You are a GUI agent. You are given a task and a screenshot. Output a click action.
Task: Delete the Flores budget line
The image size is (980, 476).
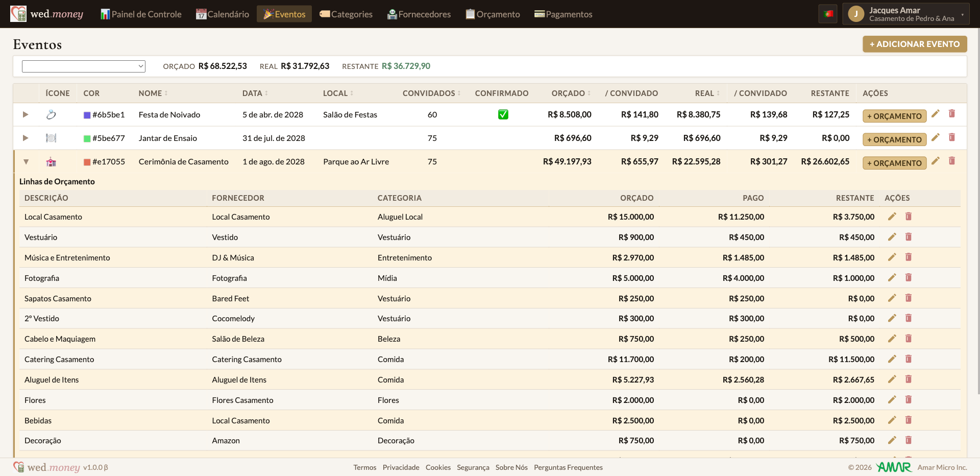pos(908,400)
